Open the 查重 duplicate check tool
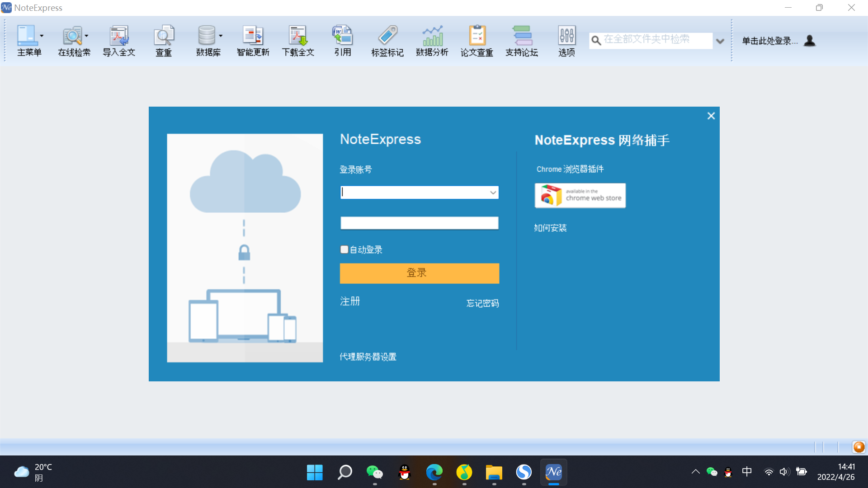Viewport: 868px width, 488px height. tap(164, 41)
